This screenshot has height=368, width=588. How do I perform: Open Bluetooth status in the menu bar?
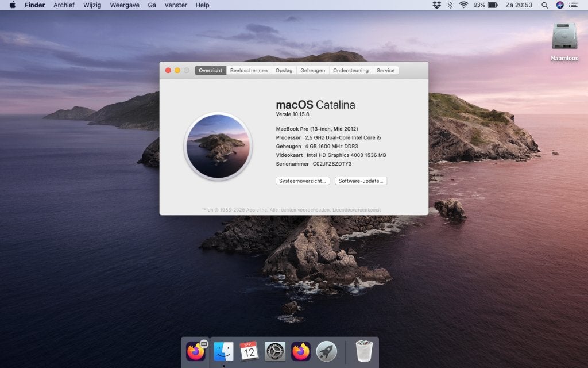(450, 5)
